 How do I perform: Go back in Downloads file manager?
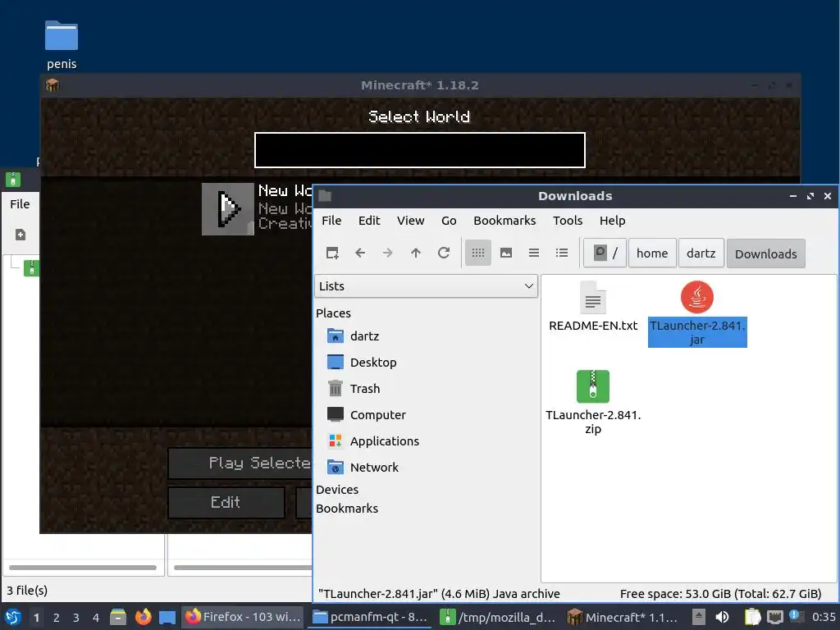[360, 253]
